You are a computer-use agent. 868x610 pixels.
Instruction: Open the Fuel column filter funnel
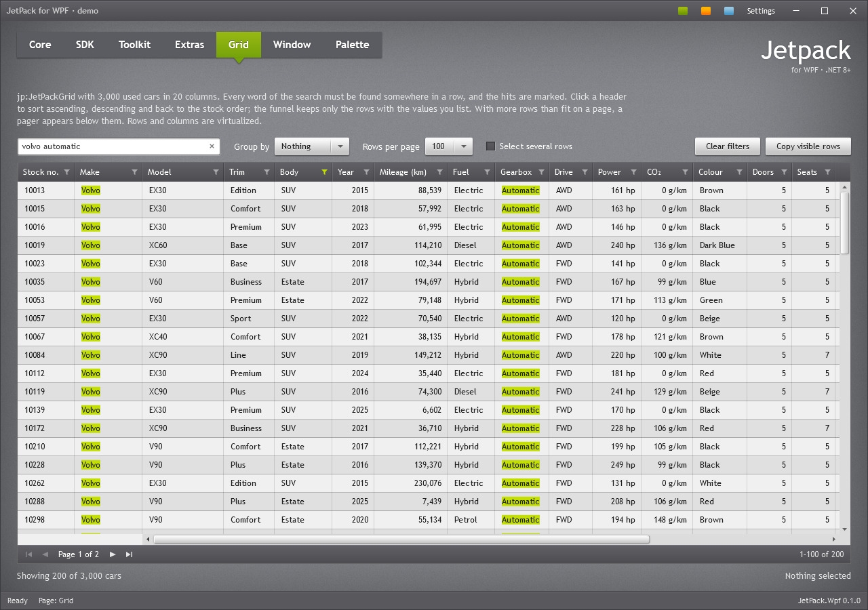coord(487,172)
